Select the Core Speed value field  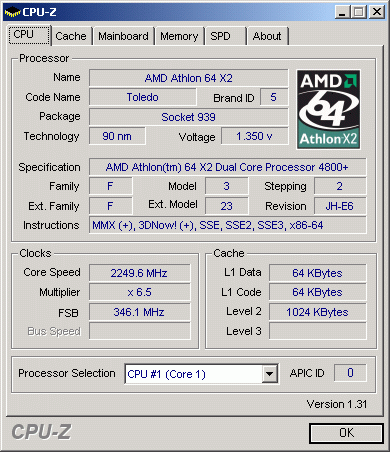pos(140,273)
